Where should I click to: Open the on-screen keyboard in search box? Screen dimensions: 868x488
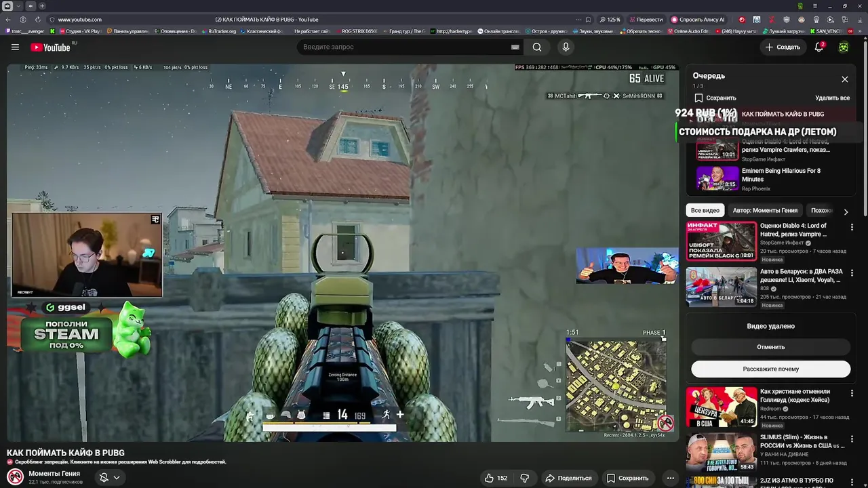click(x=515, y=47)
